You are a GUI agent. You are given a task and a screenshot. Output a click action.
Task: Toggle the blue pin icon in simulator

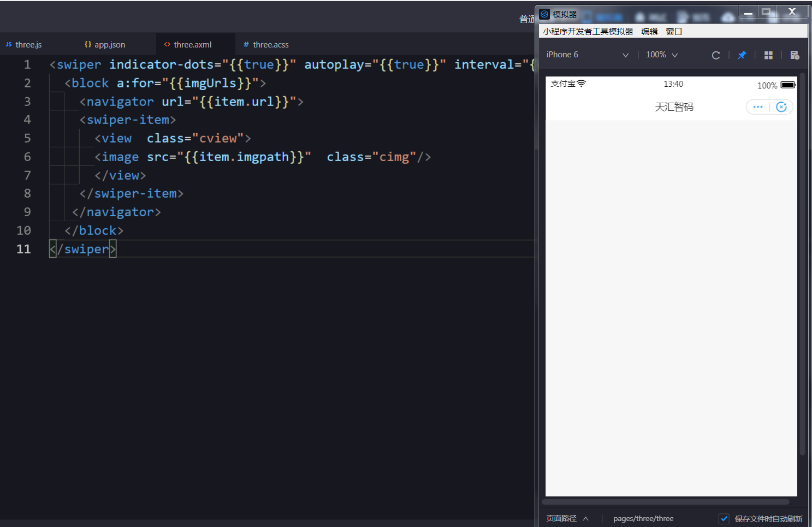click(x=742, y=55)
